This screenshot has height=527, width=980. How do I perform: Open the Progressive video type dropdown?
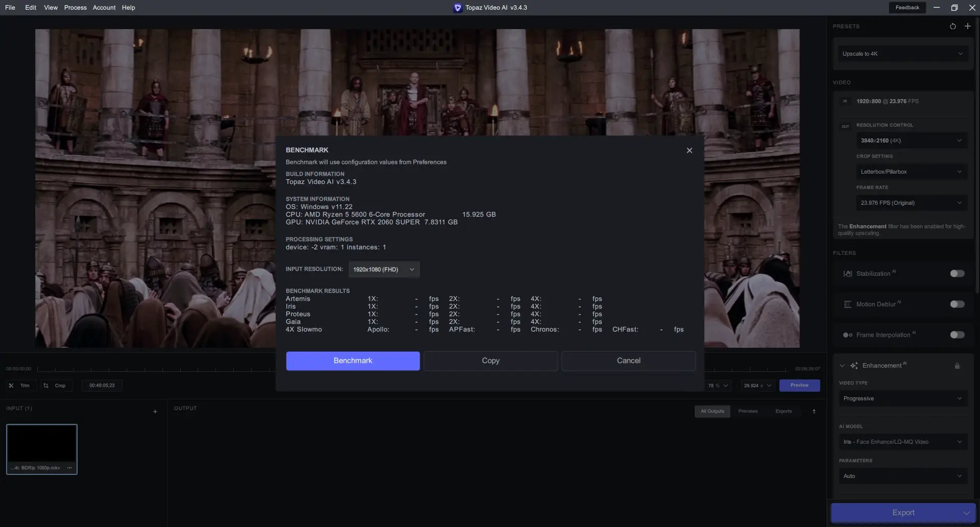click(903, 398)
